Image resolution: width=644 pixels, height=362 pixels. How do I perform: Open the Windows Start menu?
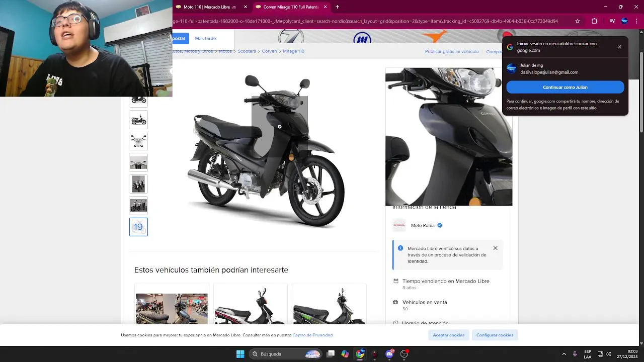(240, 354)
